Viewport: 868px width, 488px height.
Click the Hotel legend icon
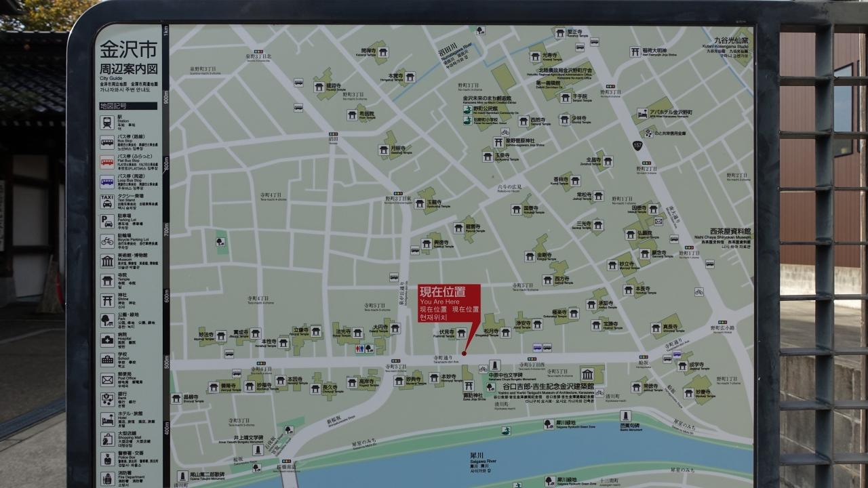tap(107, 420)
